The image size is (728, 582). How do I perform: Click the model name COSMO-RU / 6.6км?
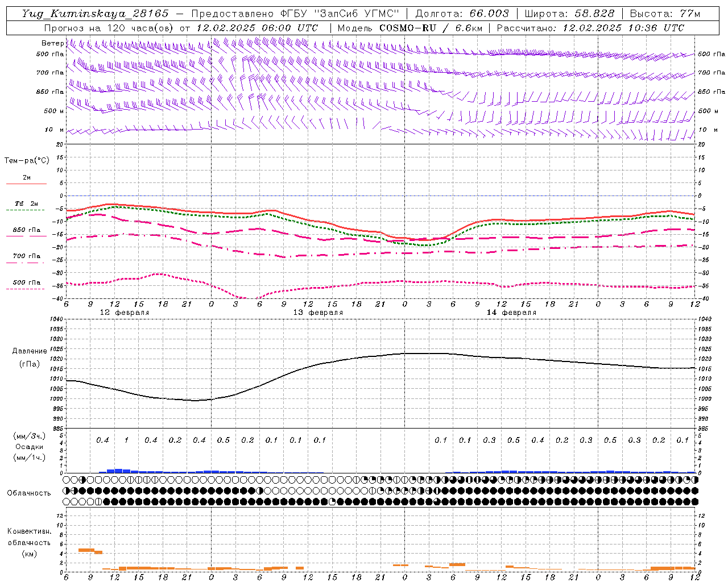point(431,28)
